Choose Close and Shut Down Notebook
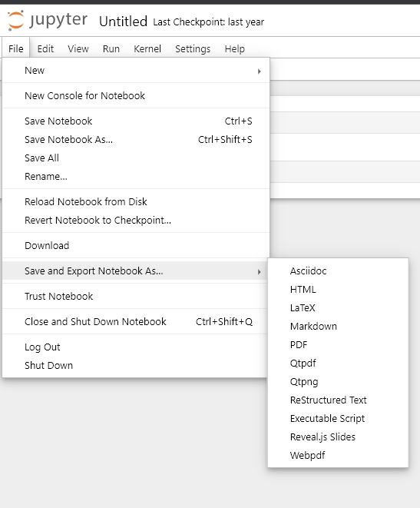 click(136, 321)
